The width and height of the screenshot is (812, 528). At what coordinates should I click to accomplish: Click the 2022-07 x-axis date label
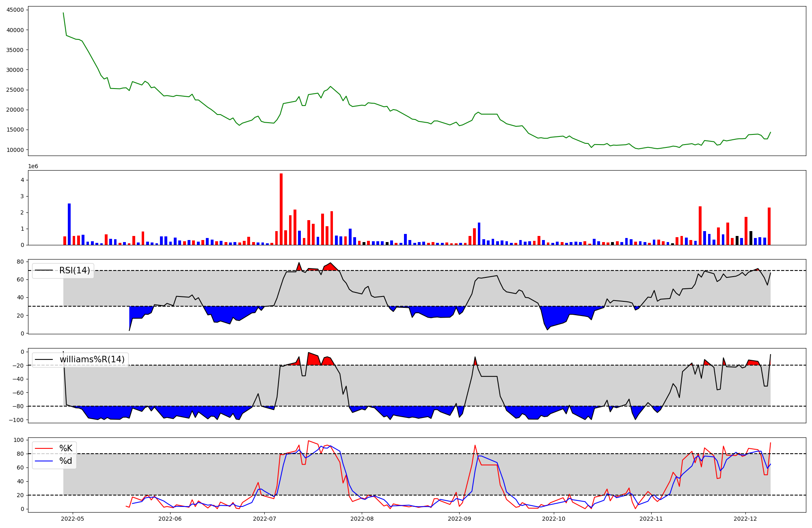[265, 518]
